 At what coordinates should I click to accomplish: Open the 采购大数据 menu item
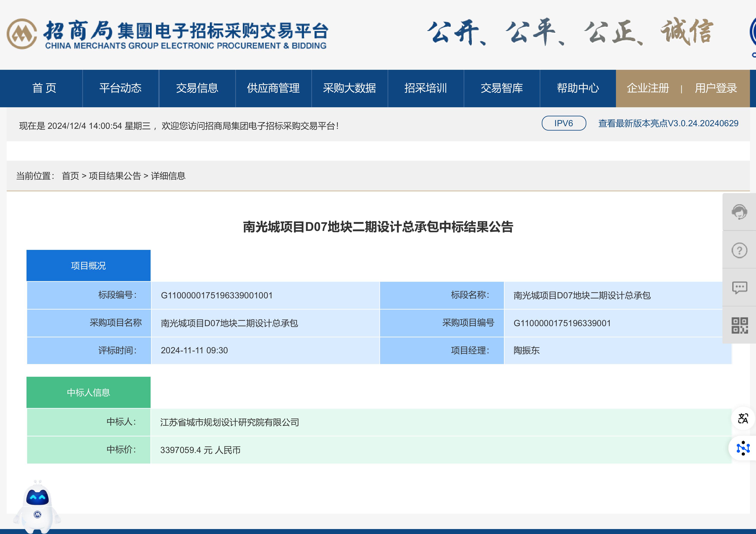click(x=349, y=88)
